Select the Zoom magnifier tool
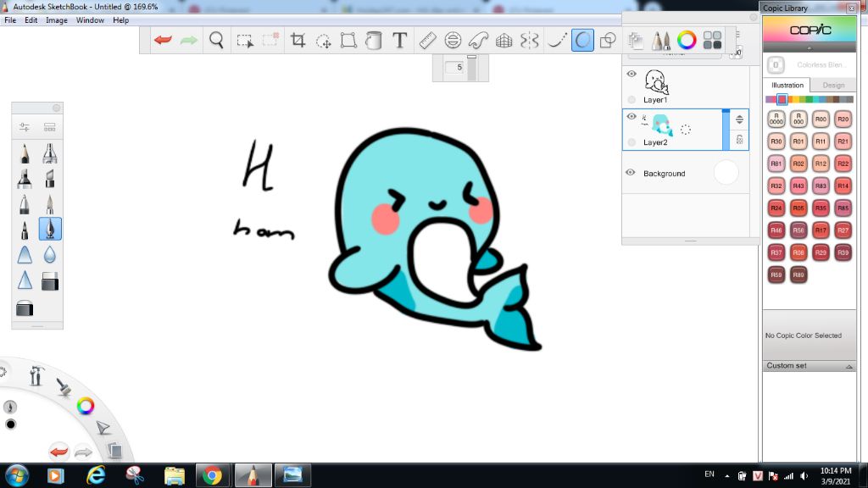868x488 pixels. [216, 40]
